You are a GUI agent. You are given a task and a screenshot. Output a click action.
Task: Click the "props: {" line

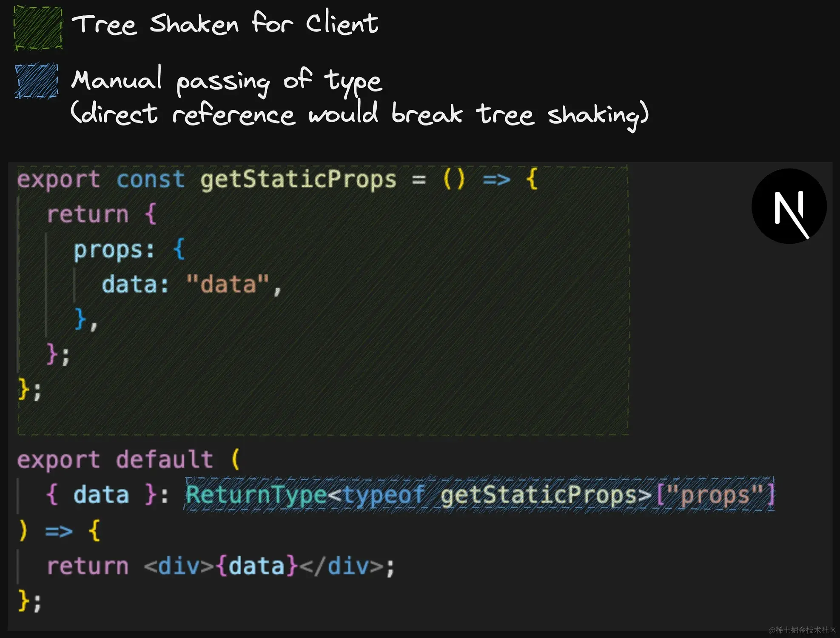coord(129,250)
